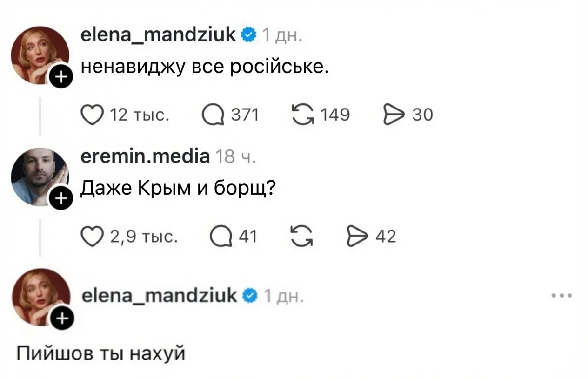This screenshot has height=380, width=588.
Task: Open the elena_mandziuk username on the last post
Action: [x=160, y=295]
